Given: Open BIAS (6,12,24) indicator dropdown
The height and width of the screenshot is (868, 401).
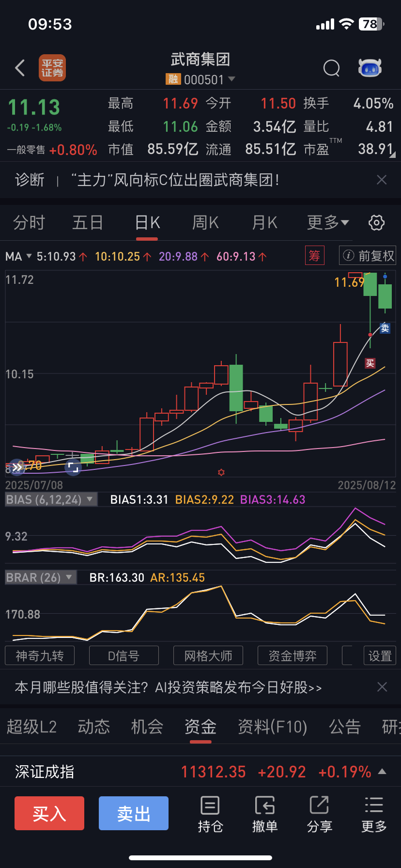Looking at the screenshot, I should 51,499.
